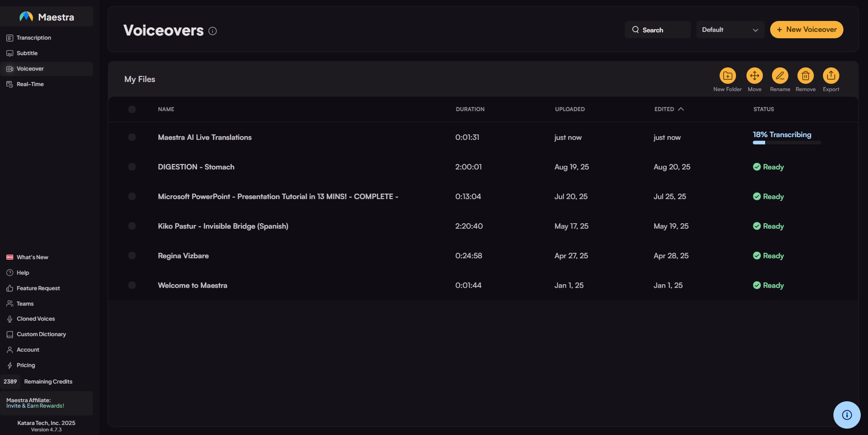This screenshot has height=435, width=868.
Task: Toggle the select-all checkbox in header
Action: (132, 109)
